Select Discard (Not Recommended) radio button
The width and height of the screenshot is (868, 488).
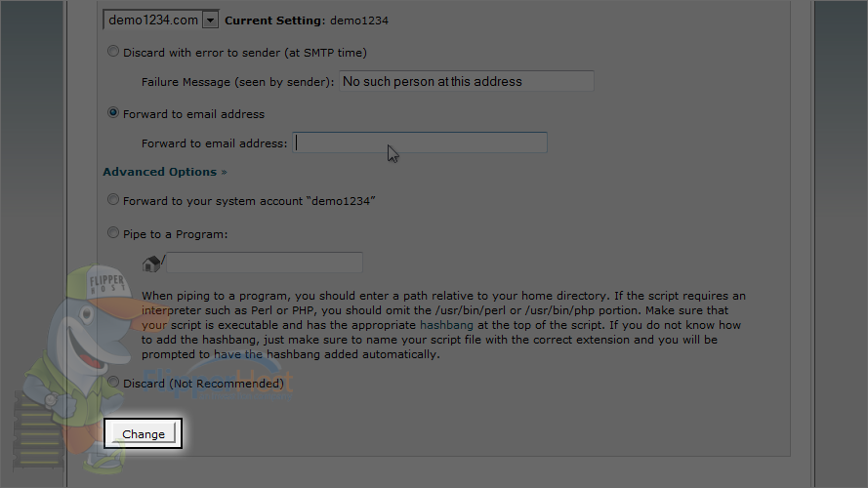113,383
